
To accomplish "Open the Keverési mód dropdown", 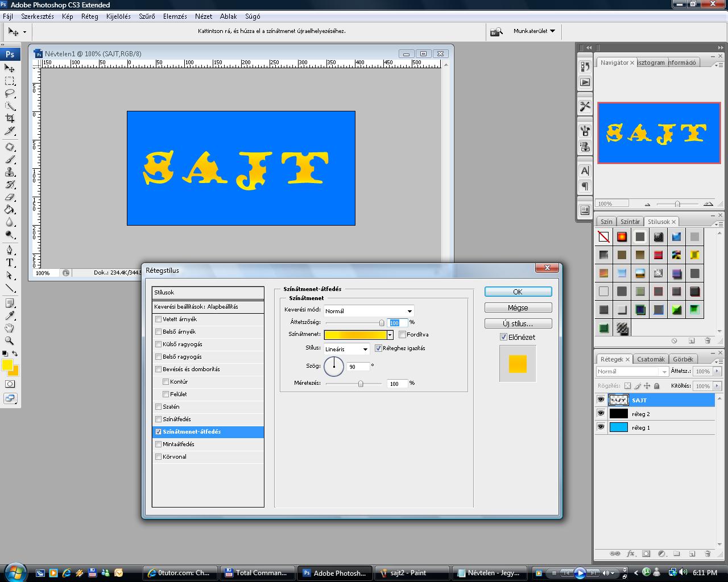I will tap(369, 311).
